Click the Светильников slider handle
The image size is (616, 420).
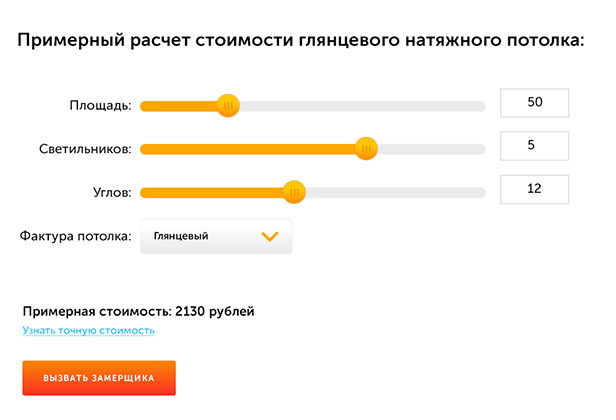[367, 149]
